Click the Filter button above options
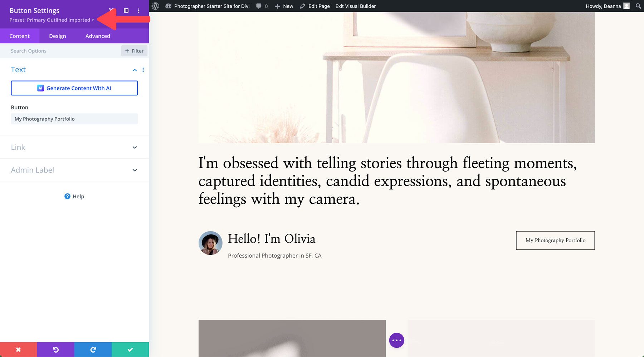 [134, 51]
